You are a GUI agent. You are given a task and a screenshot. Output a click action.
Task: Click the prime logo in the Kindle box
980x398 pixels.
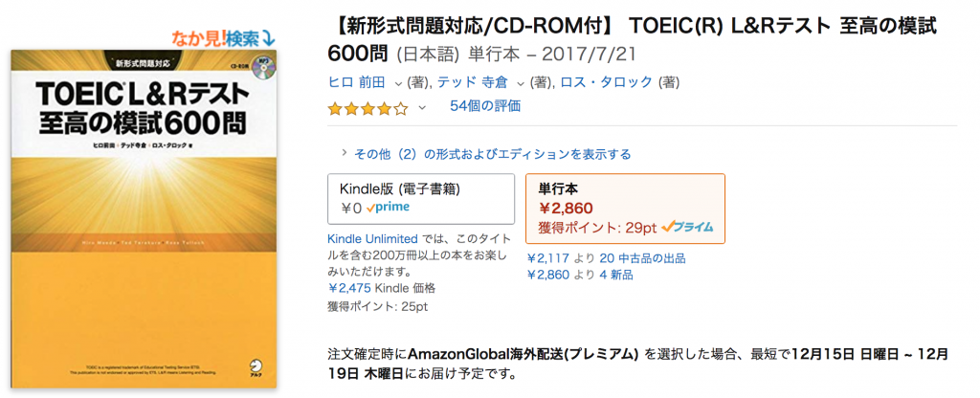click(389, 208)
